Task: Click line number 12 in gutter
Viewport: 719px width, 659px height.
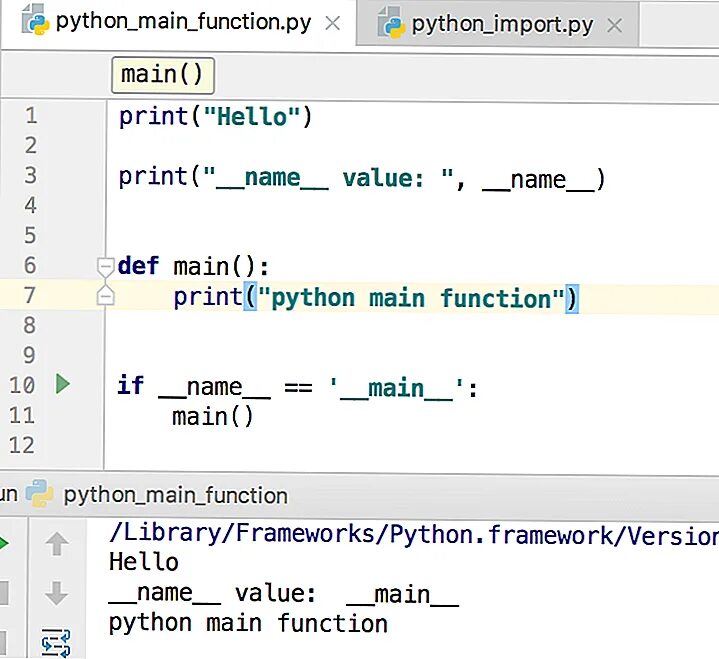Action: (x=22, y=445)
